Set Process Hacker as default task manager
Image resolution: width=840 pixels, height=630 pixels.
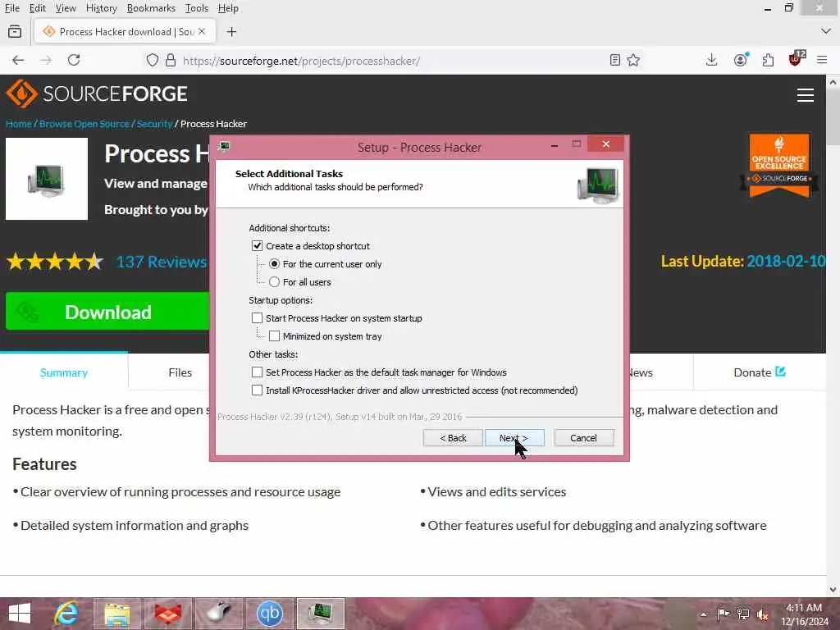pyautogui.click(x=257, y=372)
